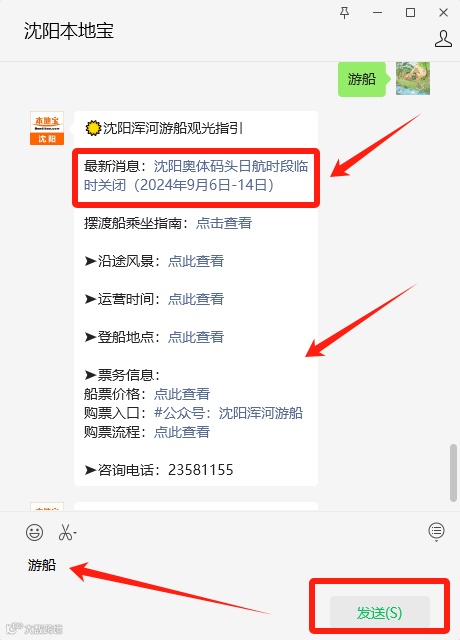
Task: Click the chat scrollbar thumb
Action: (x=453, y=473)
